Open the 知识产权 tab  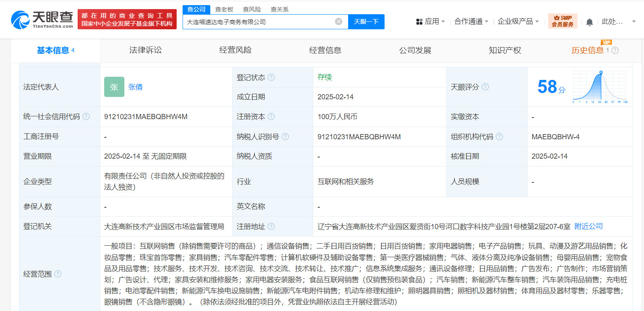point(505,50)
